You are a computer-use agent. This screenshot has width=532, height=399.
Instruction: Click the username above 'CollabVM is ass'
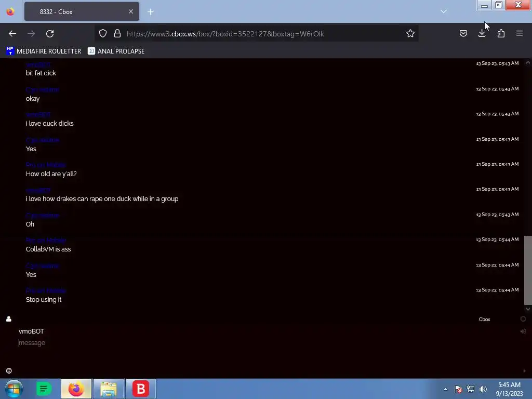tap(46, 240)
